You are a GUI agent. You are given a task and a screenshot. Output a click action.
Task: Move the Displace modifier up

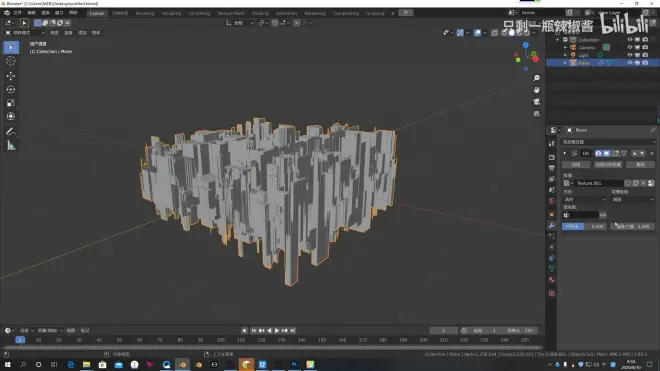point(634,153)
